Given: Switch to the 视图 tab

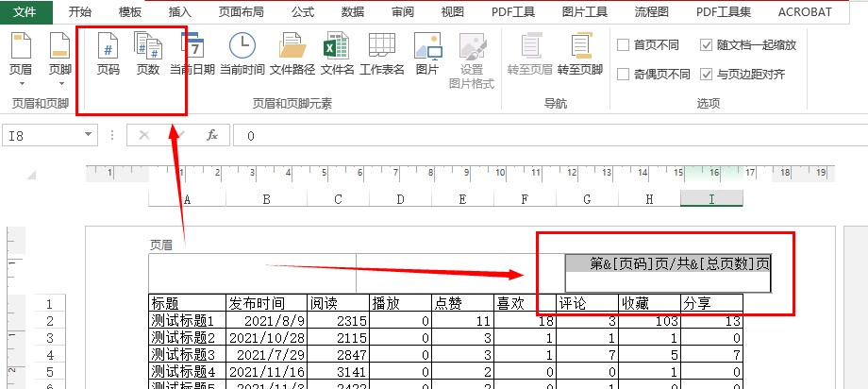Looking at the screenshot, I should (452, 12).
